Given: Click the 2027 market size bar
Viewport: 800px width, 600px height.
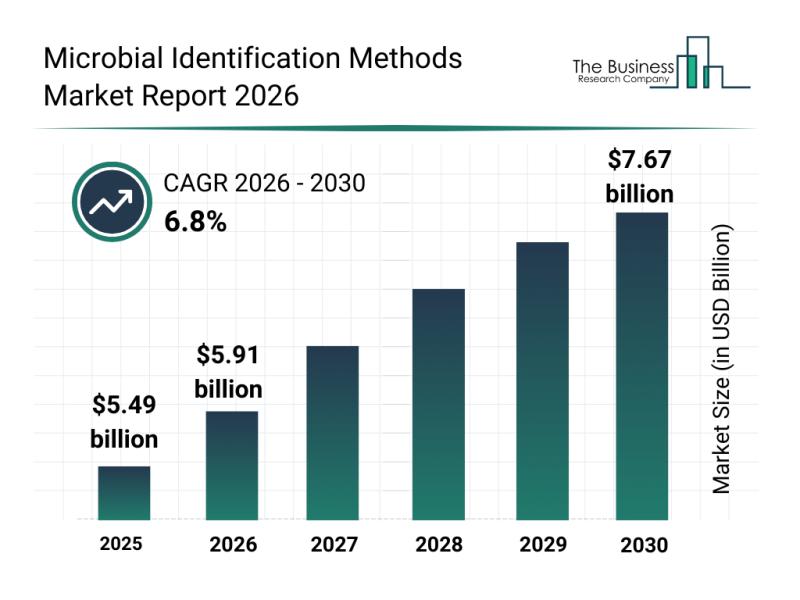Looking at the screenshot, I should pyautogui.click(x=333, y=432).
